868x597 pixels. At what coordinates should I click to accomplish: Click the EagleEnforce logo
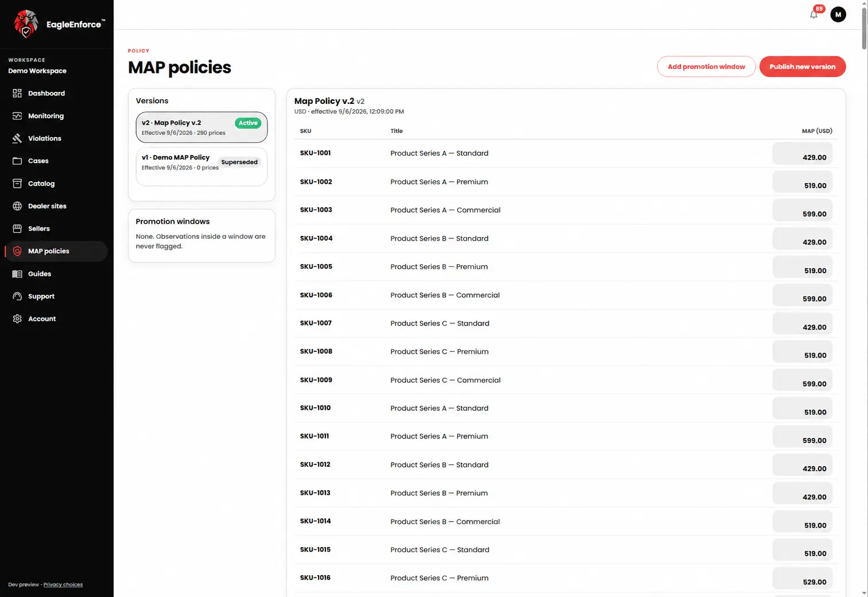point(59,24)
